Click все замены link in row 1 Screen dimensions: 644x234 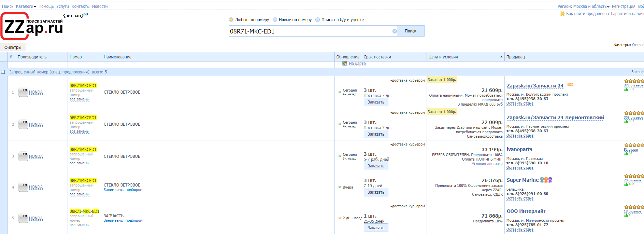click(80, 99)
